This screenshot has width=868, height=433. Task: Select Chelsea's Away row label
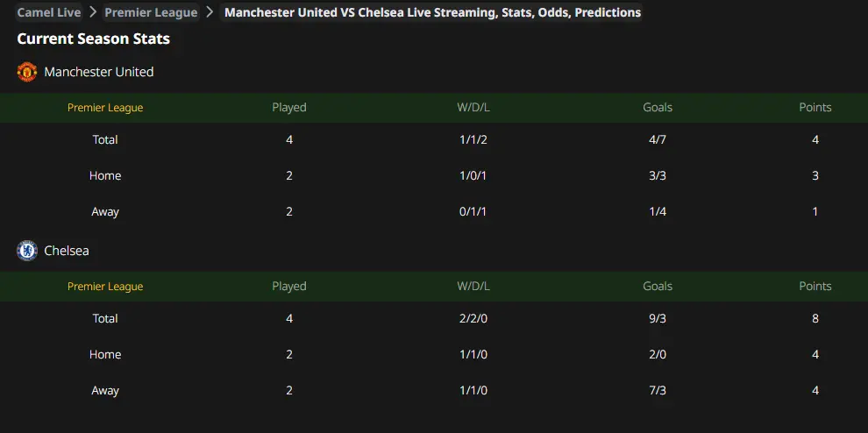tap(105, 390)
